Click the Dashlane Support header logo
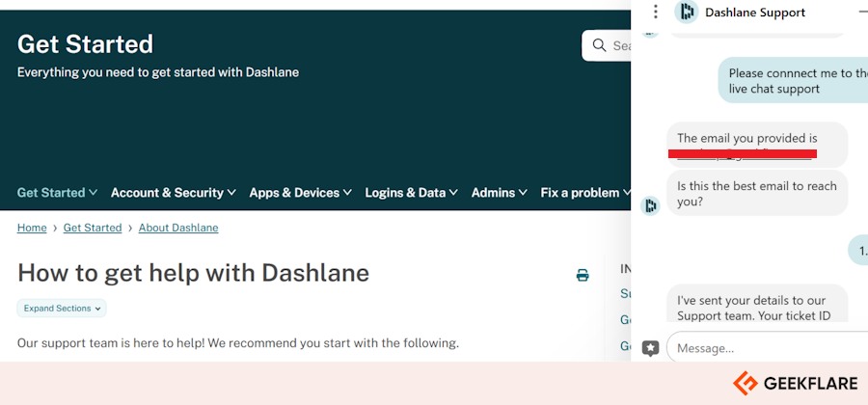The width and height of the screenshot is (868, 405). point(687,12)
